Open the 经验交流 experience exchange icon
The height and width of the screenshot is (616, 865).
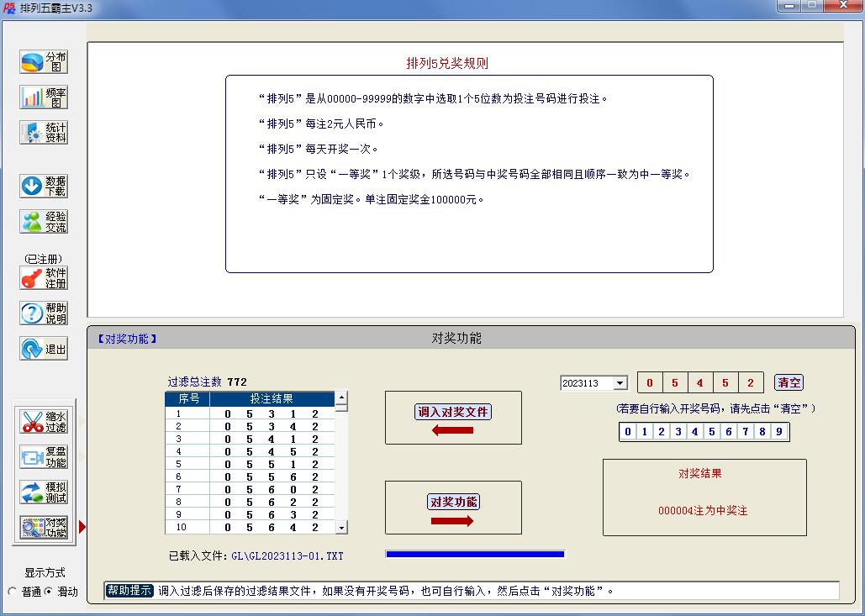tap(42, 221)
